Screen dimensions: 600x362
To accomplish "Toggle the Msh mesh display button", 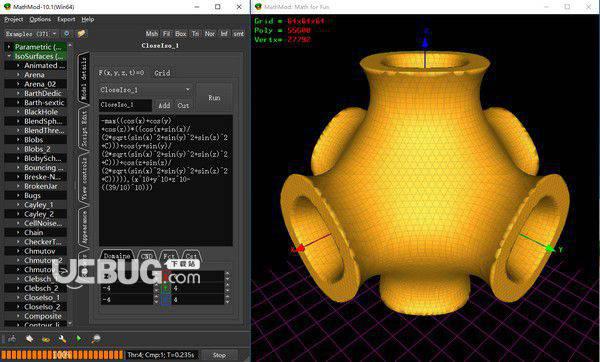I will tap(152, 34).
